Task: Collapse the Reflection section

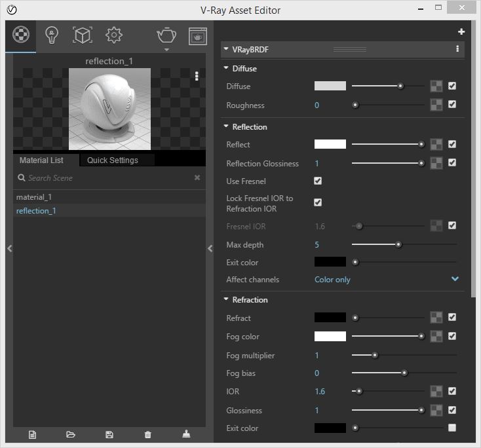Action: [x=226, y=127]
